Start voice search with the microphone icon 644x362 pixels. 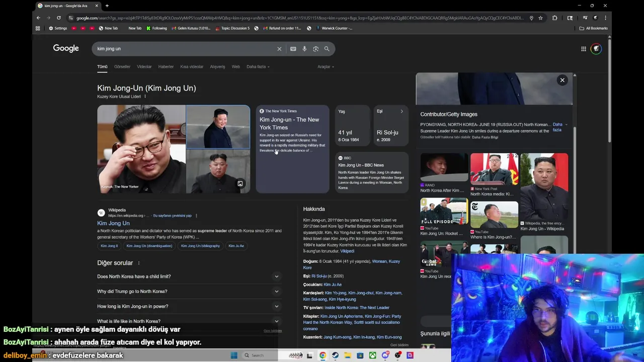pos(304,49)
